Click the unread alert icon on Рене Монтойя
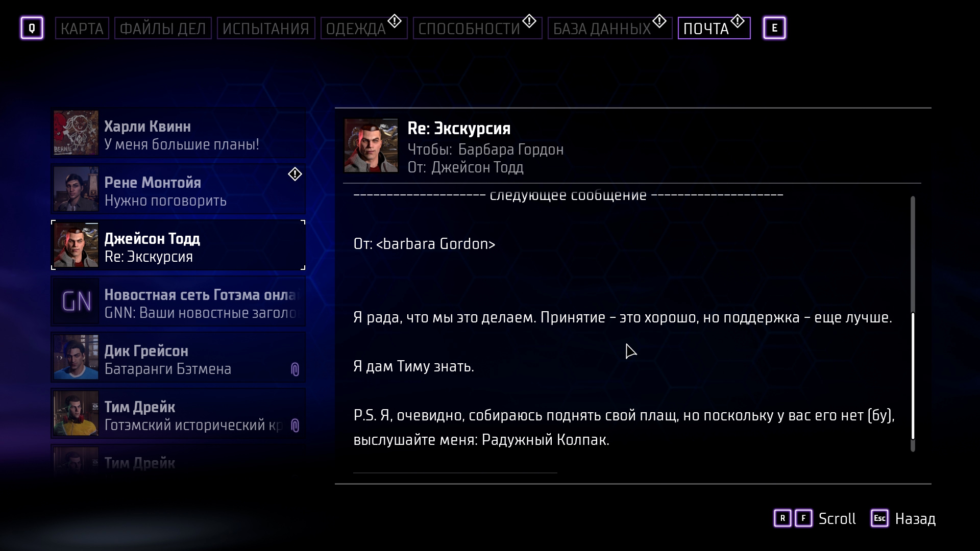The width and height of the screenshot is (980, 551). point(295,174)
